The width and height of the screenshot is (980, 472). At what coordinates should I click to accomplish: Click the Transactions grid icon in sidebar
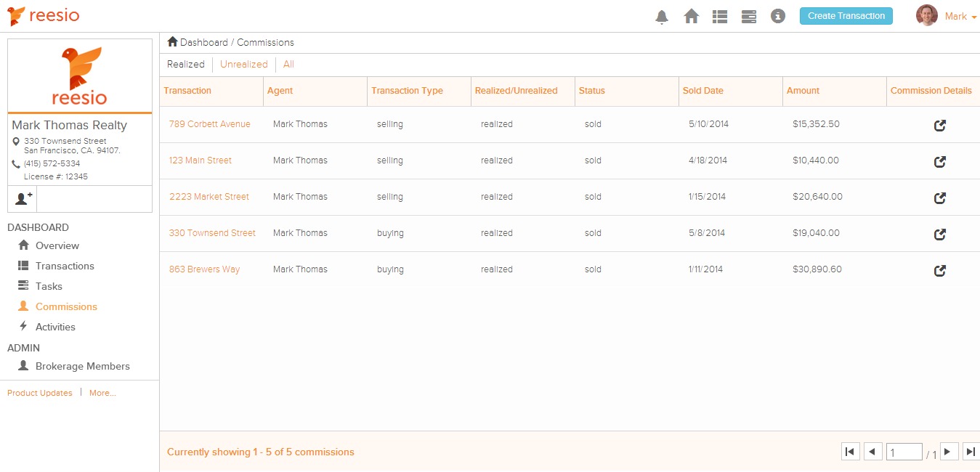(23, 265)
